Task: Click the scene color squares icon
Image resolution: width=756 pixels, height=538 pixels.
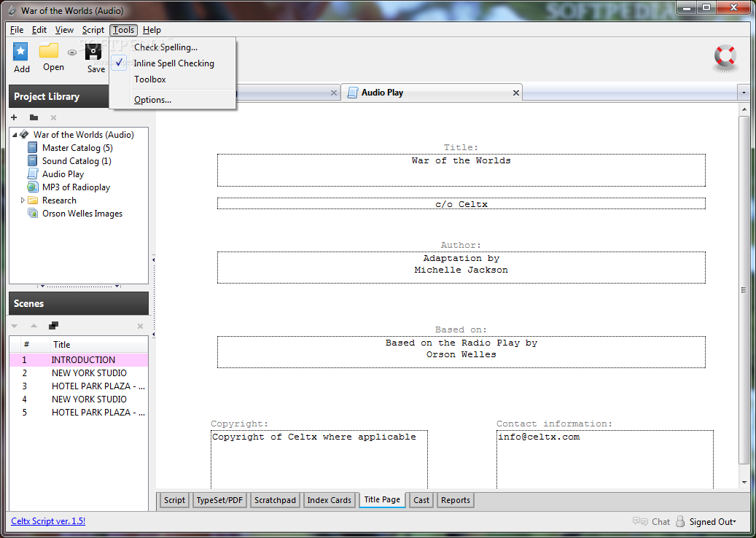Action: pyautogui.click(x=53, y=326)
